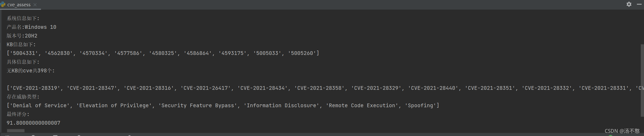The image size is (644, 136).
Task: Open the Run console gear settings
Action: [629, 4]
